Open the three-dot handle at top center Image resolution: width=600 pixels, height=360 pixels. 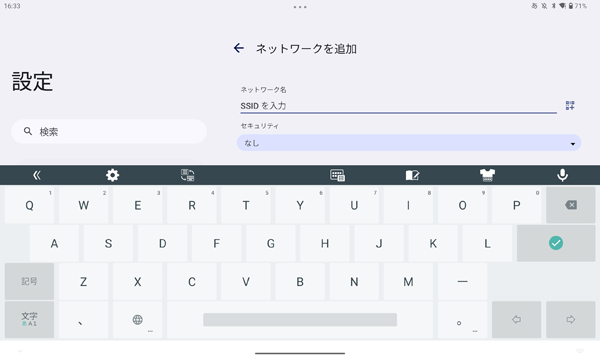point(300,7)
